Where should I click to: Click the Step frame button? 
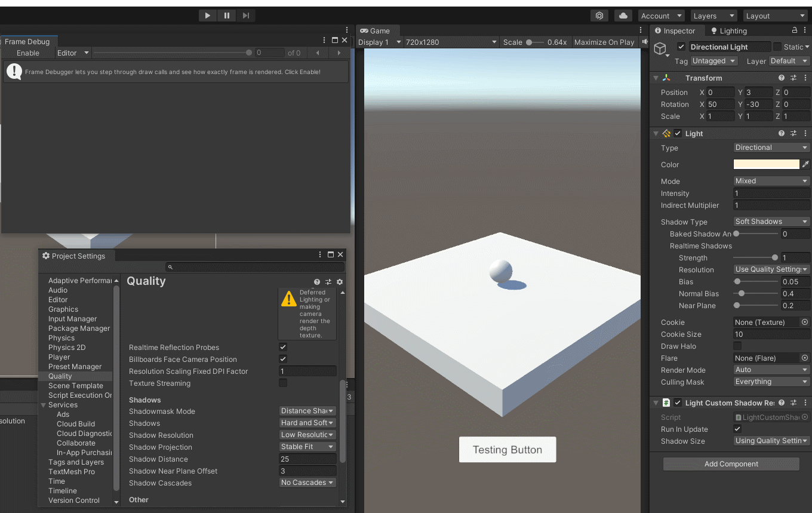(246, 16)
